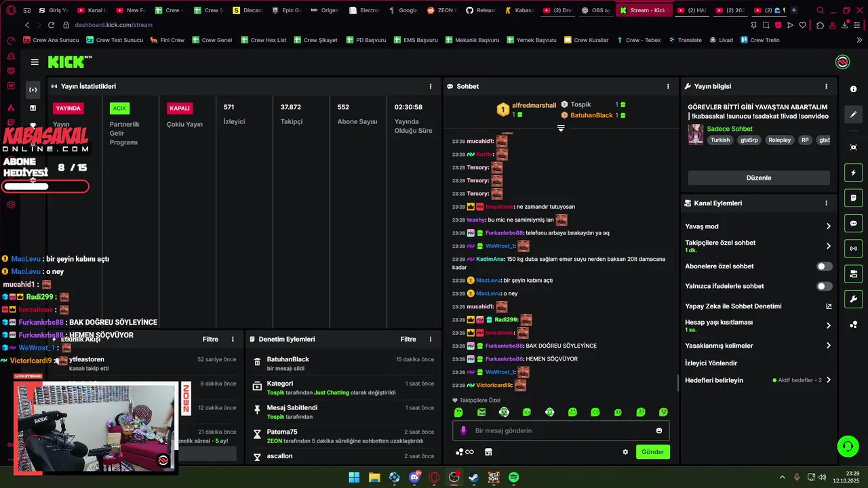The image size is (868, 488).
Task: Click the purple microphone icon in message box
Action: tap(464, 430)
